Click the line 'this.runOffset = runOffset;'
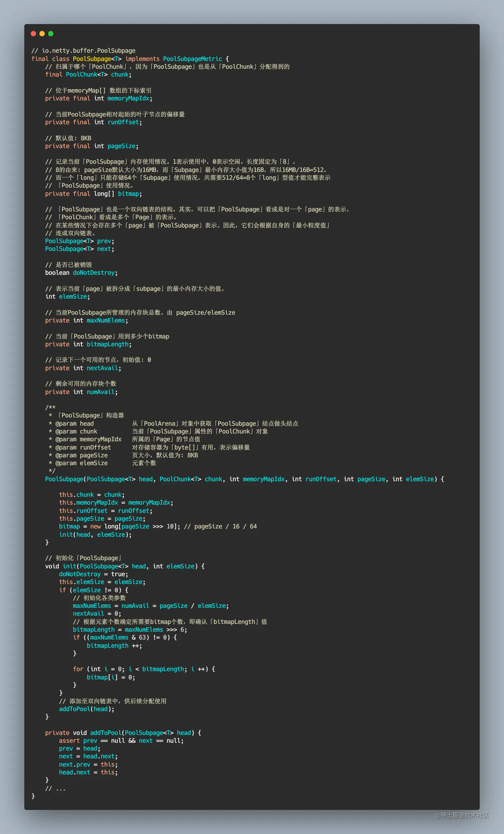Viewport: 504px width, 834px height. click(x=106, y=511)
